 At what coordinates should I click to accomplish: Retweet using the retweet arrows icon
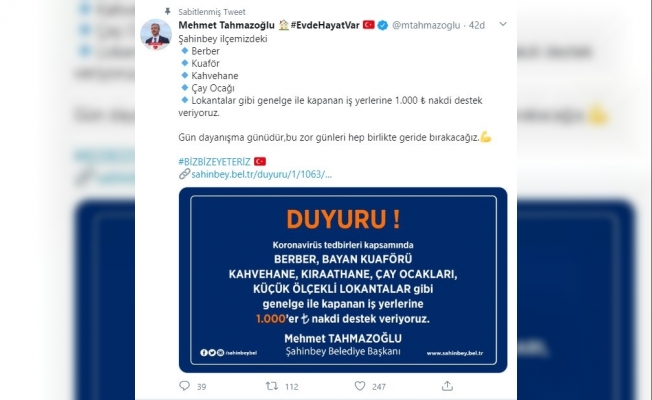click(272, 386)
